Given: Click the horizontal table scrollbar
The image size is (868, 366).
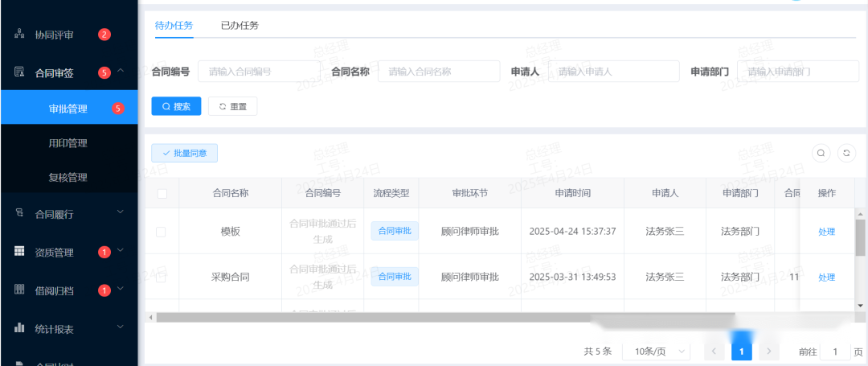Looking at the screenshot, I should click(442, 317).
